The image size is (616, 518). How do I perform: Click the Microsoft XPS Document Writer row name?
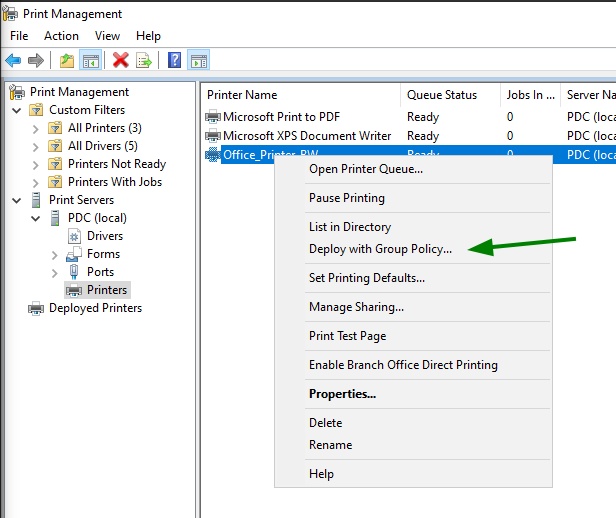pos(307,135)
